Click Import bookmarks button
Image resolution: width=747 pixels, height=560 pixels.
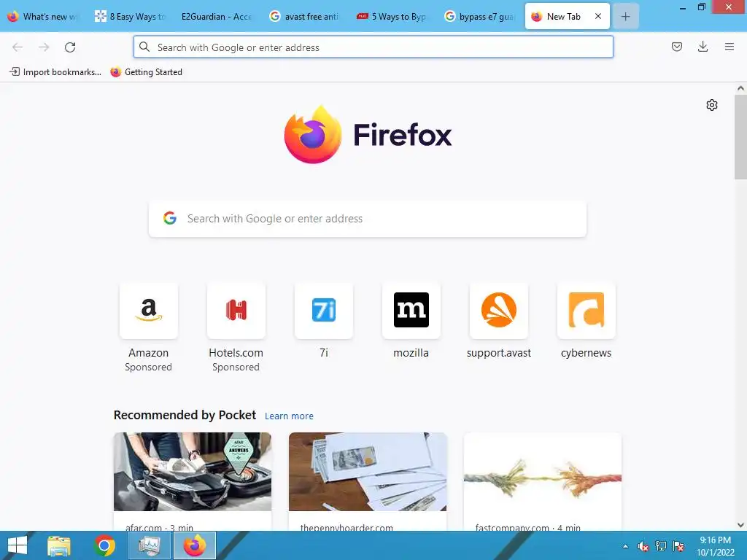tap(55, 72)
